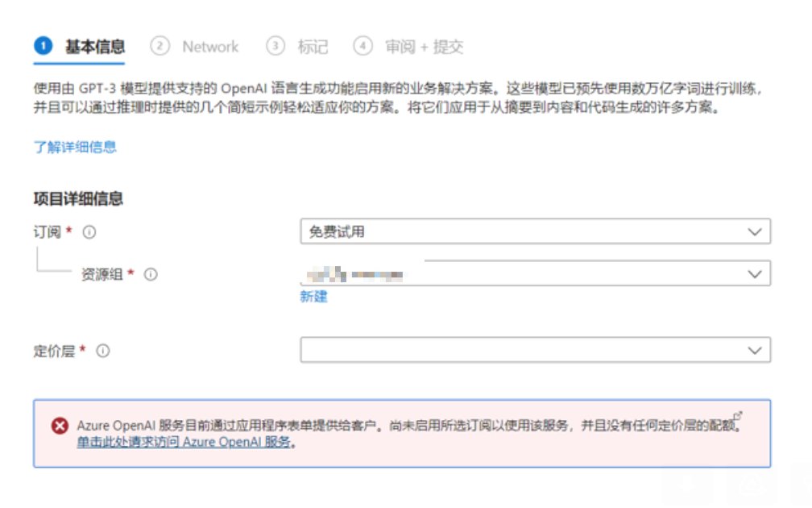
Task: Switch to the Network tab
Action: (209, 47)
